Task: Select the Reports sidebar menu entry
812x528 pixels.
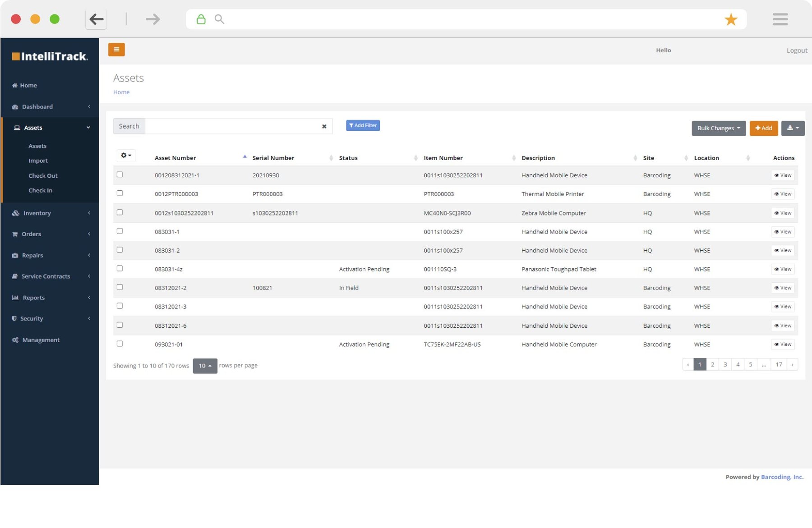Action: [x=33, y=298]
